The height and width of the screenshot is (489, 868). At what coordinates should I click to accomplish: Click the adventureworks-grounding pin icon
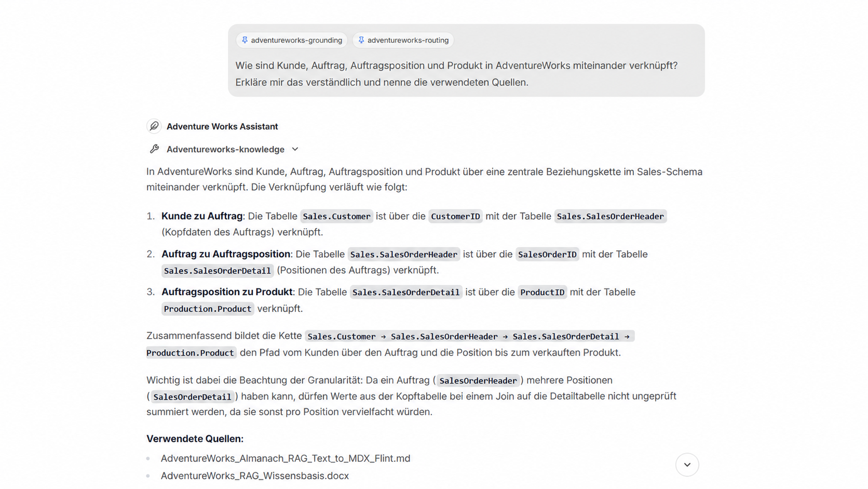click(245, 40)
